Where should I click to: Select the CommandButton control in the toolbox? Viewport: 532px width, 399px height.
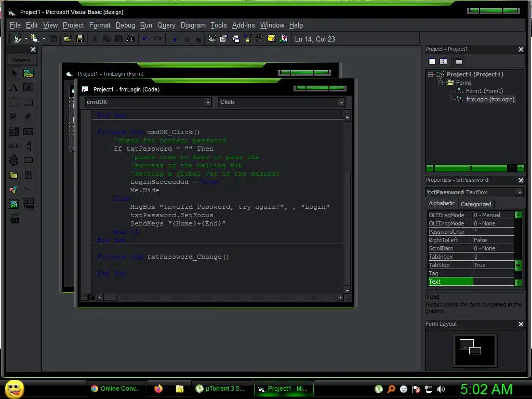[x=28, y=102]
